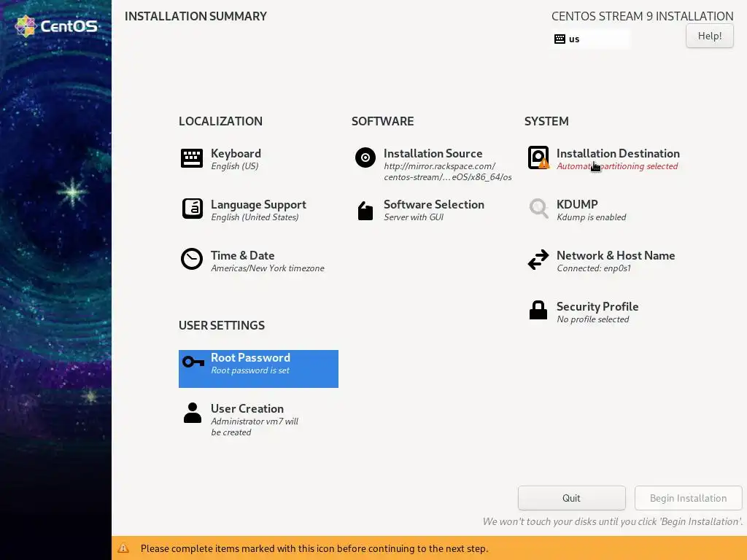Click the Installation Source disc icon
This screenshot has height=560, width=747.
(365, 157)
